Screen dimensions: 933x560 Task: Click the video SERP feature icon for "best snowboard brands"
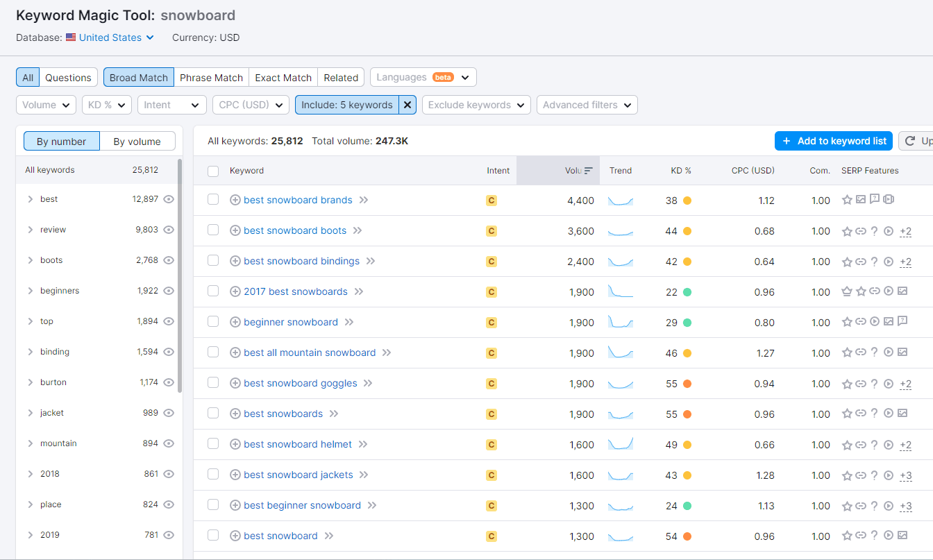coord(889,199)
